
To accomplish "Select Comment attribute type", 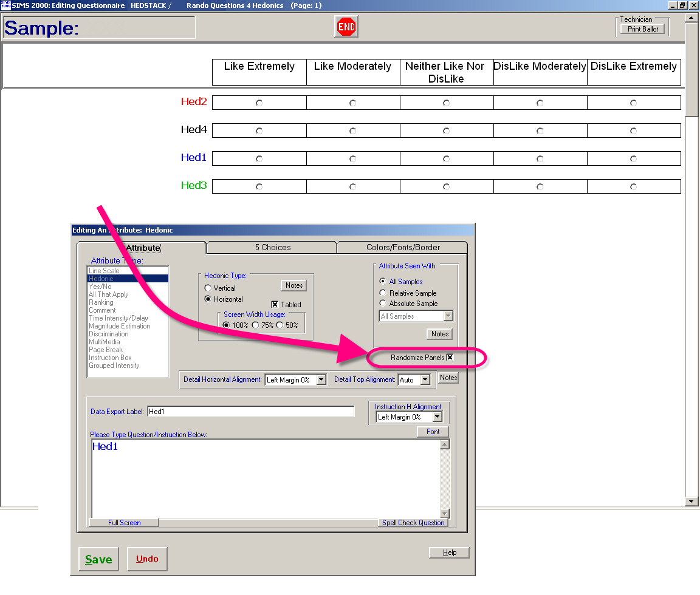I will (x=128, y=310).
